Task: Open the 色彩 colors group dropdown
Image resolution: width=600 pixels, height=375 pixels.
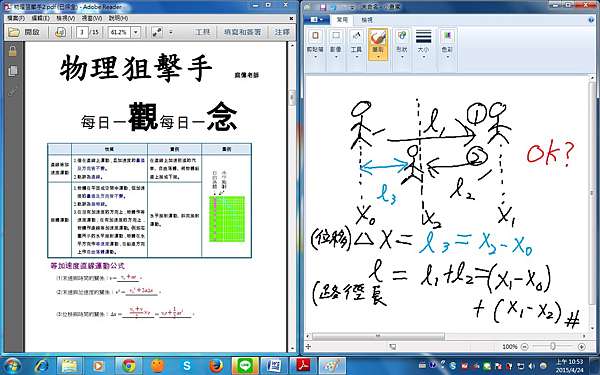Action: pos(447,44)
